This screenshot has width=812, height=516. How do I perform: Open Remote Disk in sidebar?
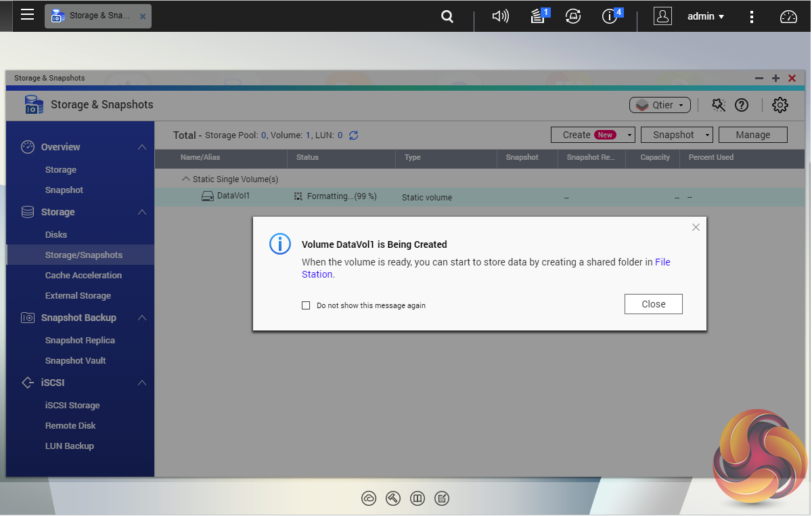(70, 426)
